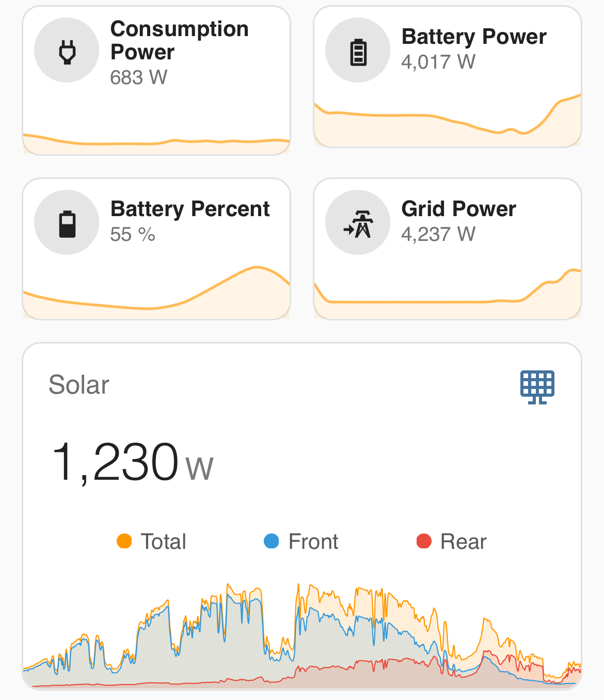Toggle the Rear series red legend dot
Screen dimensions: 604x700
424,541
